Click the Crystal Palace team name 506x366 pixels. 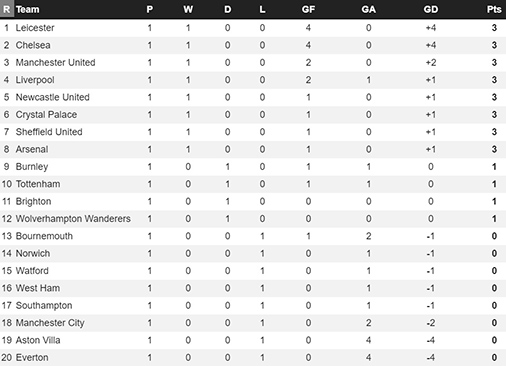click(46, 115)
